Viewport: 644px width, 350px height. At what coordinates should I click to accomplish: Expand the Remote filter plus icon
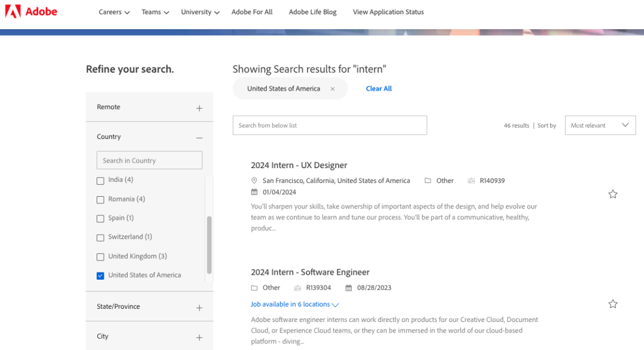199,108
